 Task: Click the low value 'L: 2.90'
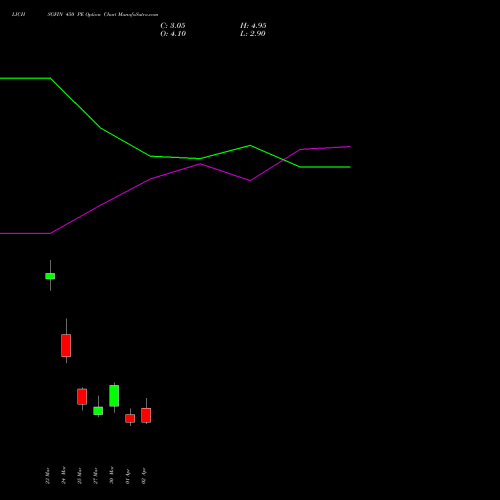click(x=253, y=34)
